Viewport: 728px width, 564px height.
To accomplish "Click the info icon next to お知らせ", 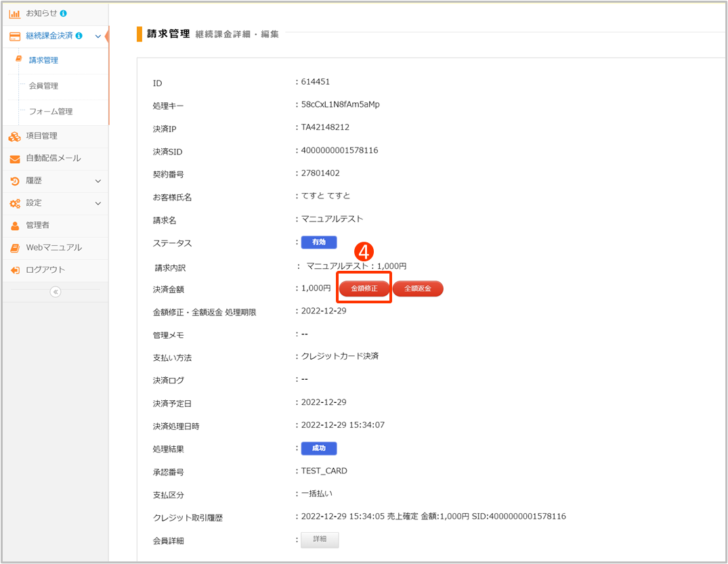I will coord(64,14).
